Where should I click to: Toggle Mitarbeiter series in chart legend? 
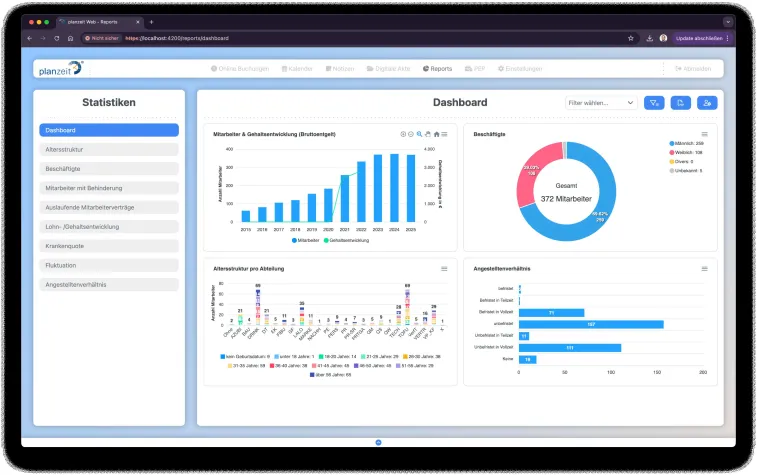click(x=306, y=241)
